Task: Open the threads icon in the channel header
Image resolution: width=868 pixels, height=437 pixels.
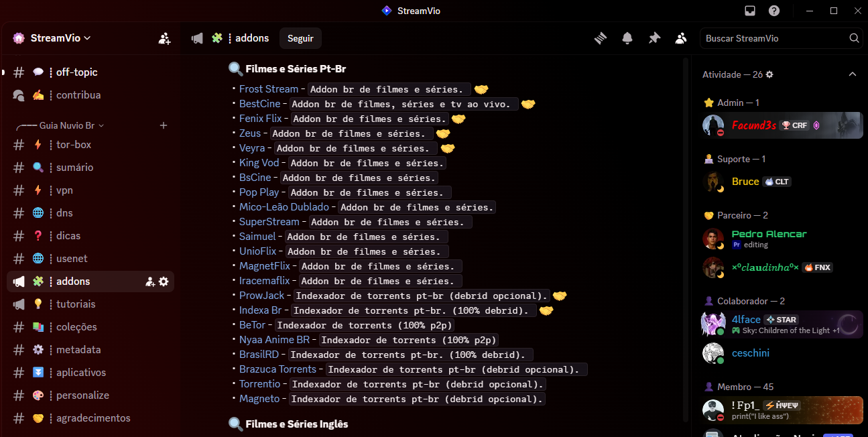Action: tap(601, 38)
